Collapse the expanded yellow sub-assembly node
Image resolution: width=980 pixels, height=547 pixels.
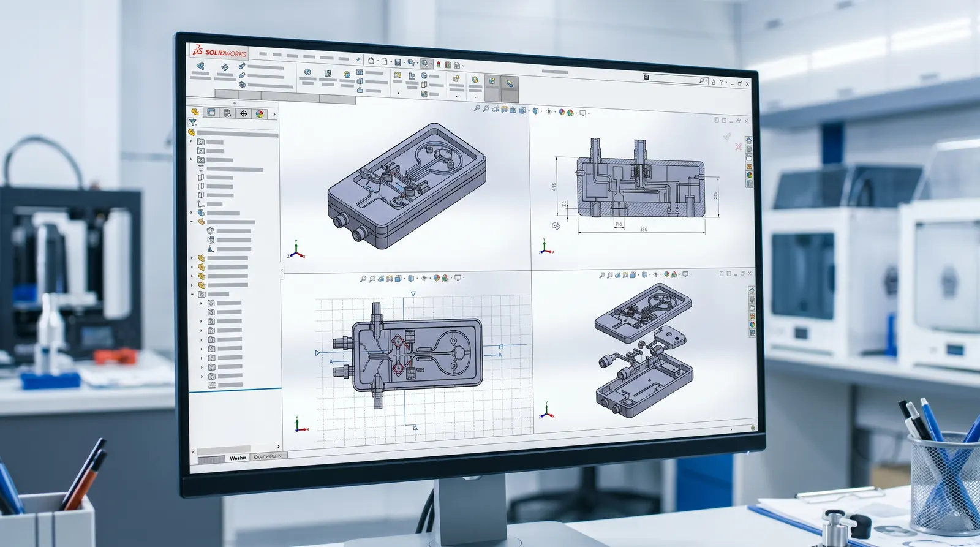(x=192, y=222)
